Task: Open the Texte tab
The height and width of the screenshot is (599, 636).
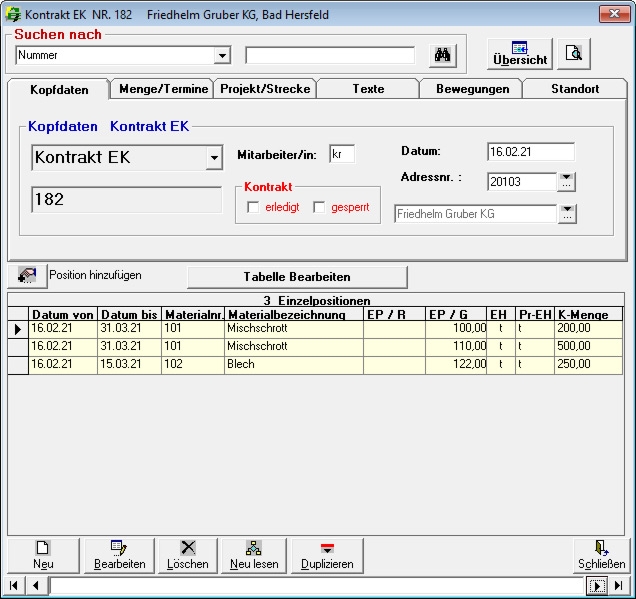Action: pos(368,89)
